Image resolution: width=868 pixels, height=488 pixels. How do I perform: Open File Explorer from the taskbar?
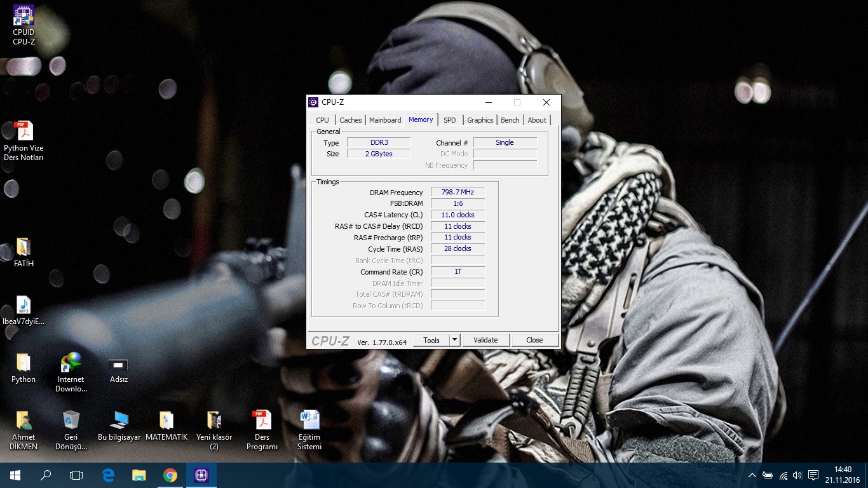(139, 475)
